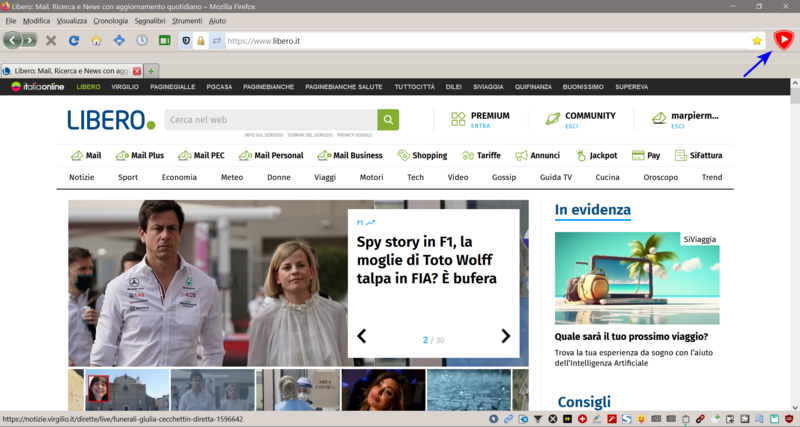This screenshot has width=800, height=427.
Task: Go to the Shopping section
Action: (x=422, y=155)
